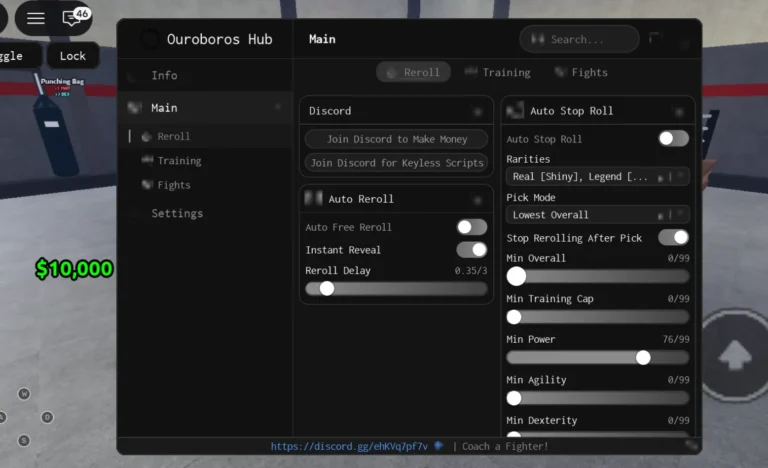Viewport: 768px width, 468px height.
Task: Collapse the Auto Reroll section
Action: 478,199
